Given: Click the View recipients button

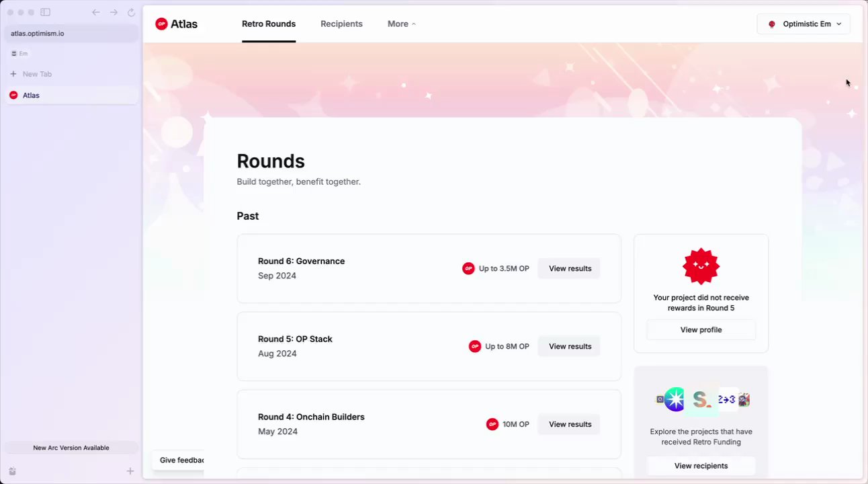Looking at the screenshot, I should coord(701,466).
